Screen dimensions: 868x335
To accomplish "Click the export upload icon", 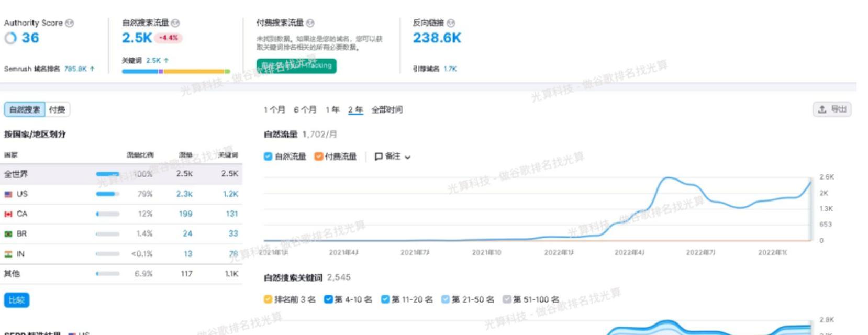I will 822,109.
